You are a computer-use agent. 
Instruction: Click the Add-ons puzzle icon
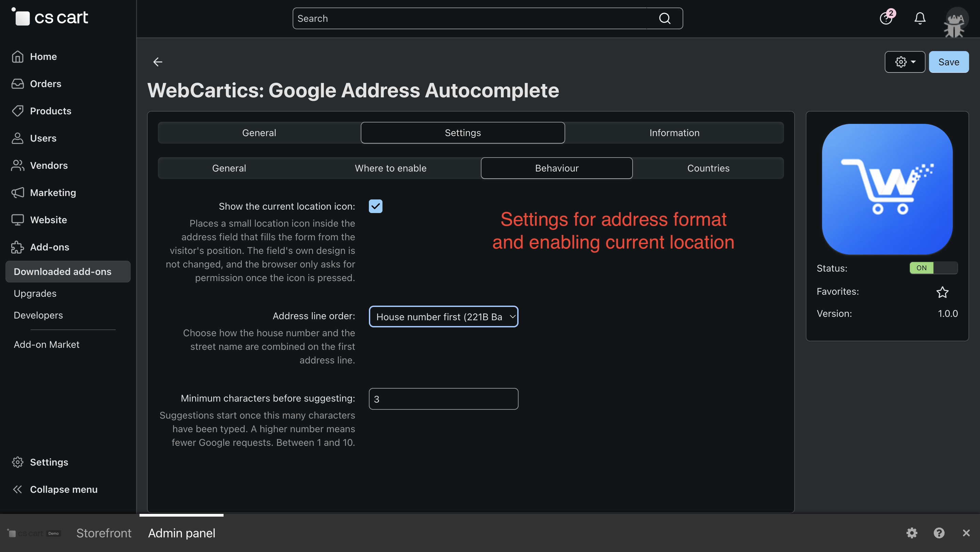(17, 247)
